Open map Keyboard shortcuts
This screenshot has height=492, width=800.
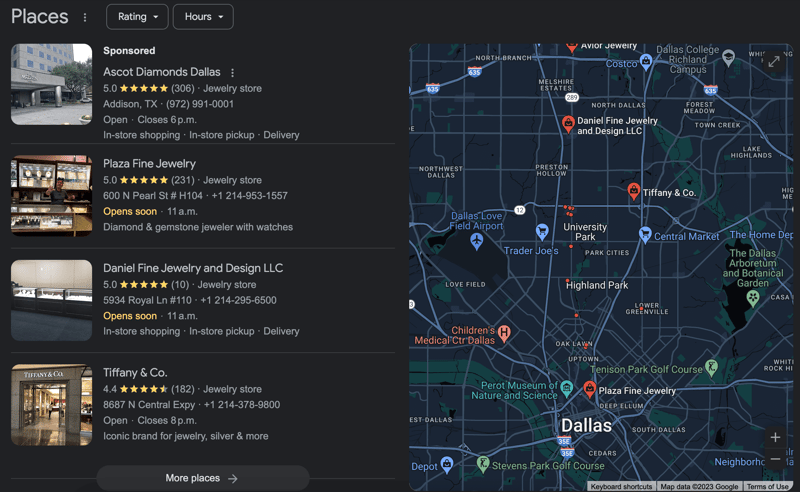point(620,487)
